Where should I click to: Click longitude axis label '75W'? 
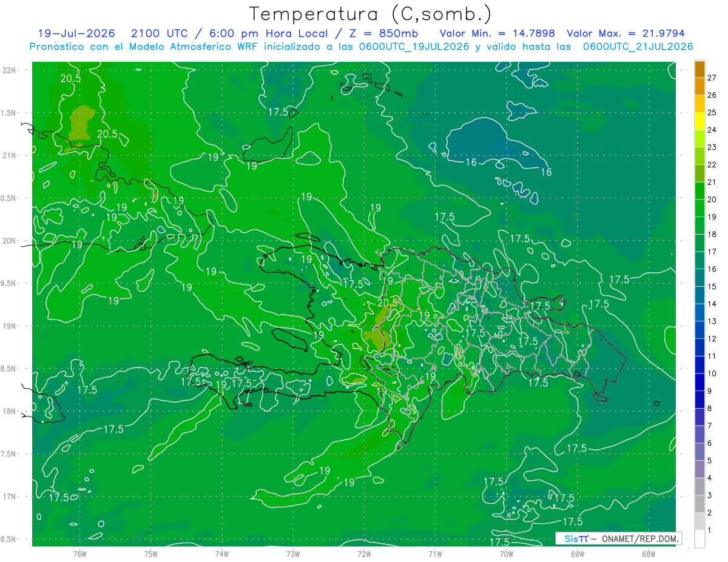150,554
